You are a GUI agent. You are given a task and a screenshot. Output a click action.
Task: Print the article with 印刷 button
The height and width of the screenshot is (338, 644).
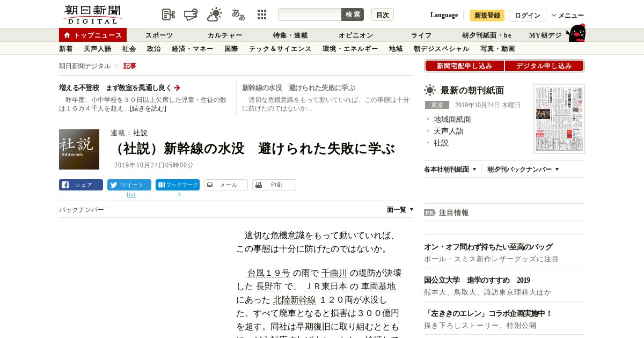(x=274, y=185)
